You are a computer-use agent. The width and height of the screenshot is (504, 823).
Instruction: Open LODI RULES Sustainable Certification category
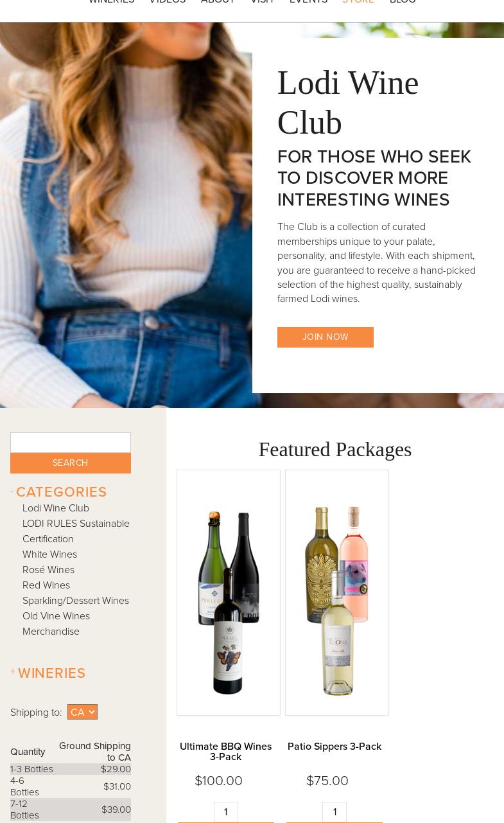point(76,531)
